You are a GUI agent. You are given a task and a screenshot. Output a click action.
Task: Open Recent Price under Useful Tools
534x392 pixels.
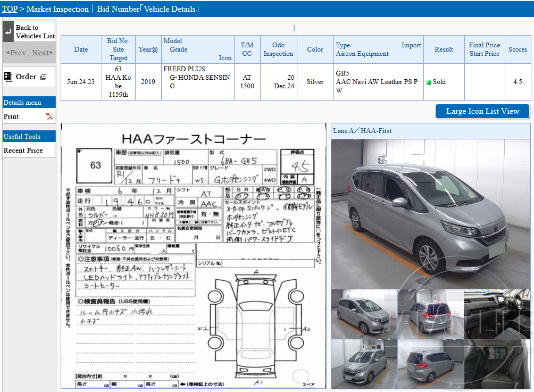tap(23, 150)
